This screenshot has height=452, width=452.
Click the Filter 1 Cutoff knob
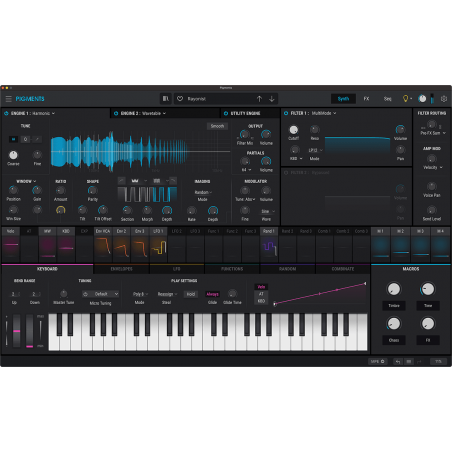point(293,130)
